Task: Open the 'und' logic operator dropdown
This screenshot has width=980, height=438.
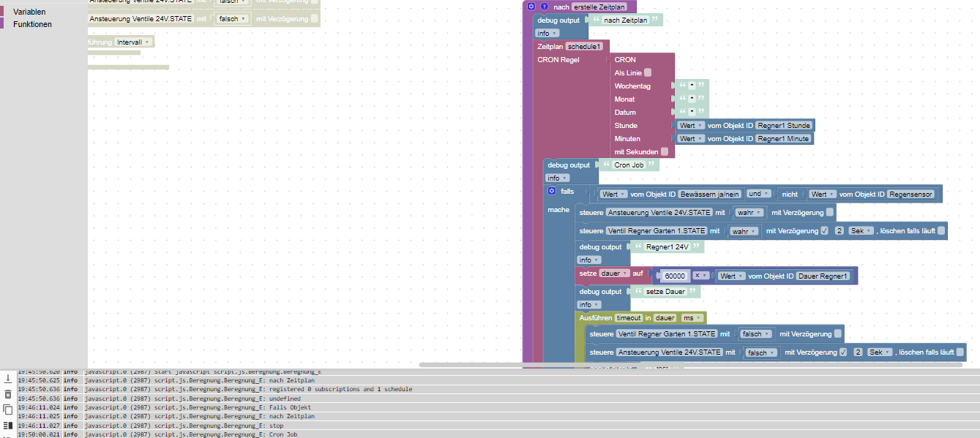Action: [x=760, y=194]
